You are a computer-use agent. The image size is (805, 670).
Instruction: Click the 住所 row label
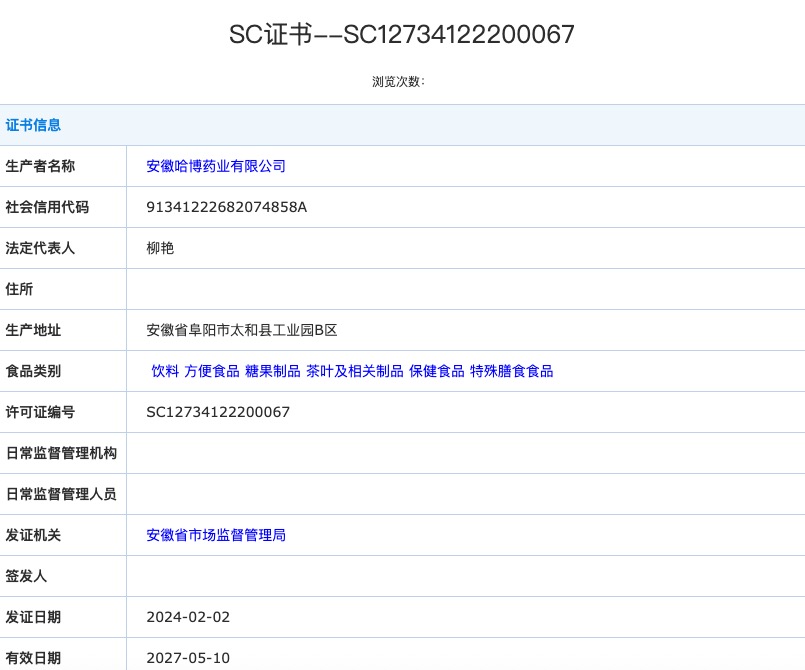[x=19, y=289]
